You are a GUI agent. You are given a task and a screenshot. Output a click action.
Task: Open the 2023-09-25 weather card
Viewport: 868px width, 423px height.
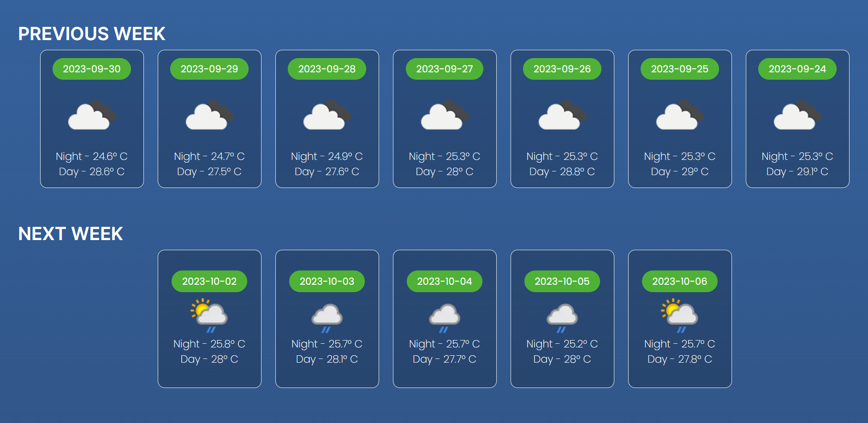click(x=679, y=118)
